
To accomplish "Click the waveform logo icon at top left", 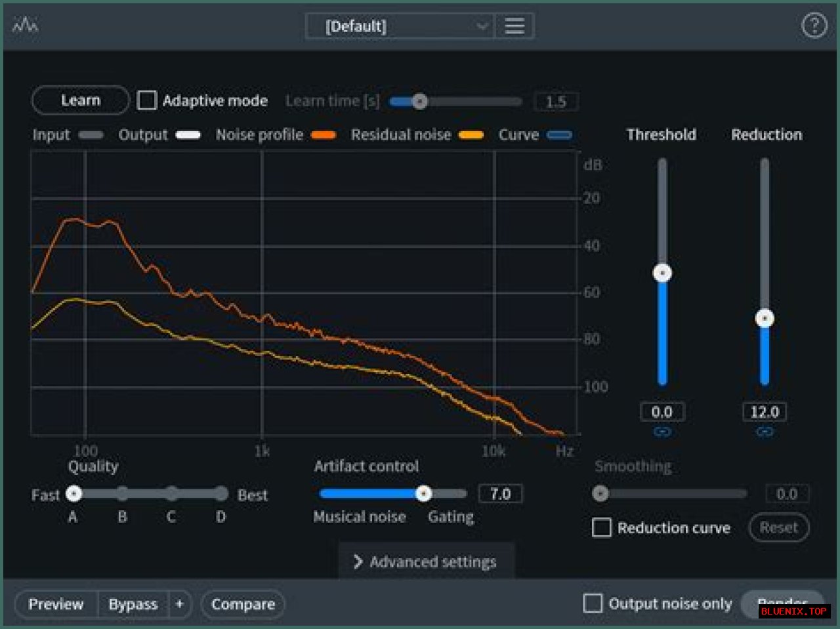I will tap(25, 26).
